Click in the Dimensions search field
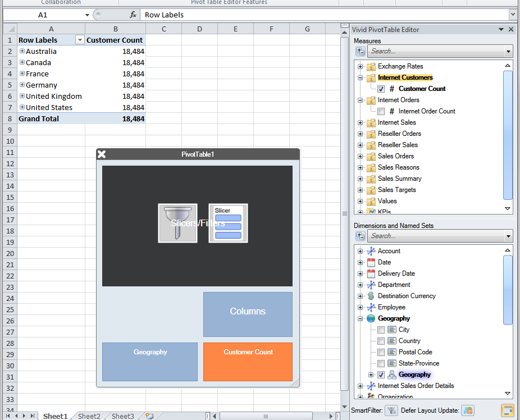The width and height of the screenshot is (520, 420). point(436,236)
